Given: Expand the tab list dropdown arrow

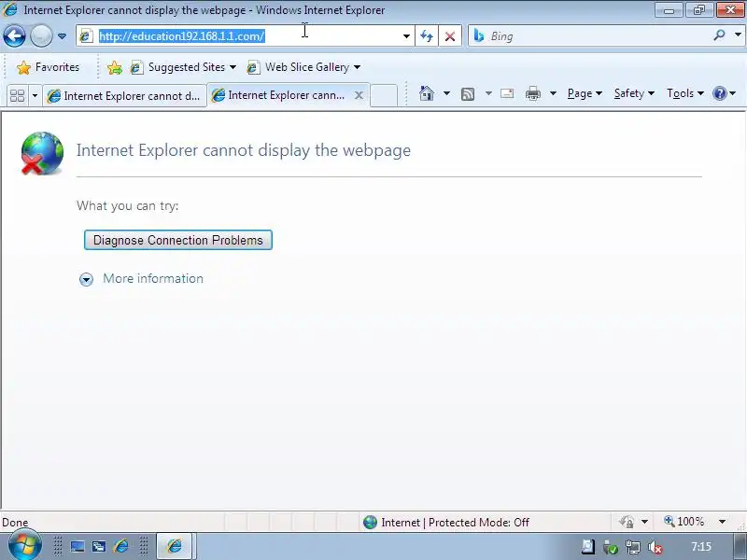Looking at the screenshot, I should [35, 96].
